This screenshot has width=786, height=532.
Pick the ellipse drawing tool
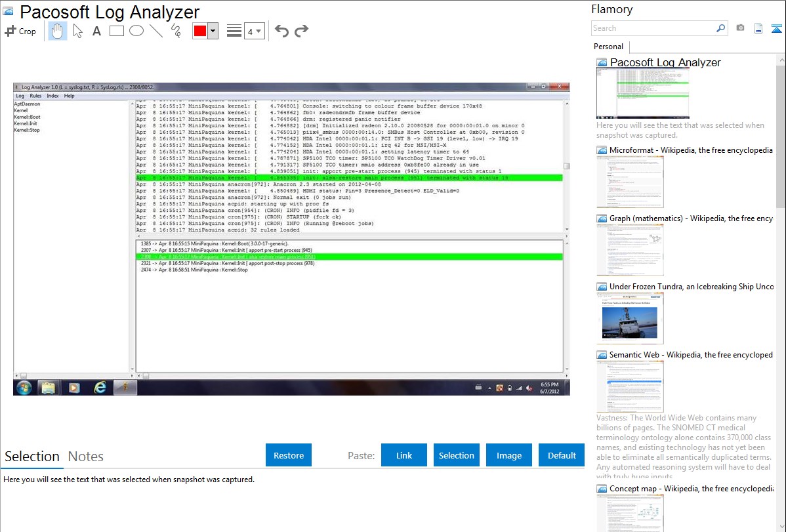(x=136, y=31)
